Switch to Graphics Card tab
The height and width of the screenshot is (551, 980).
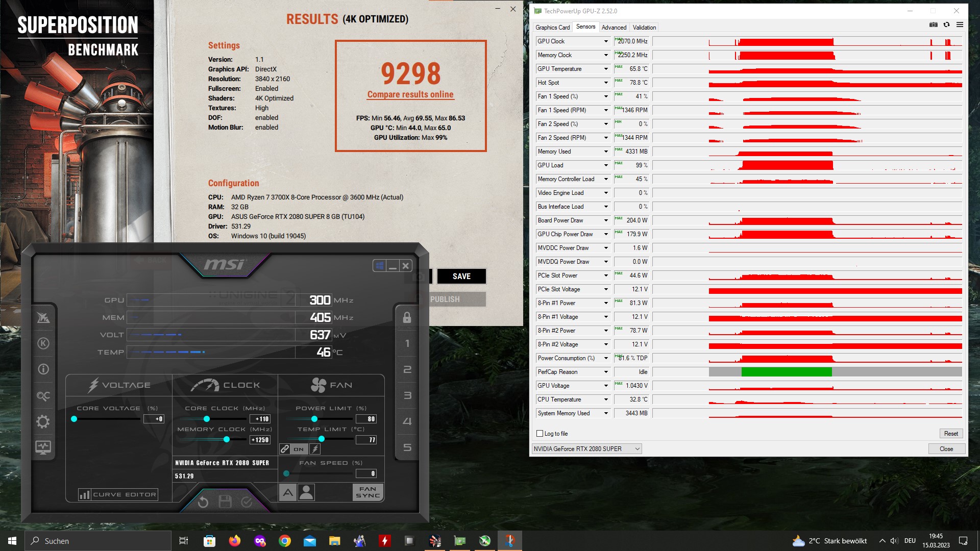(552, 28)
